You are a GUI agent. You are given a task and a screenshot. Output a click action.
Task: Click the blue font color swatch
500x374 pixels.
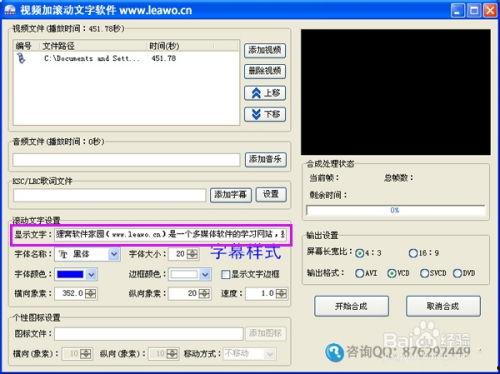click(70, 274)
